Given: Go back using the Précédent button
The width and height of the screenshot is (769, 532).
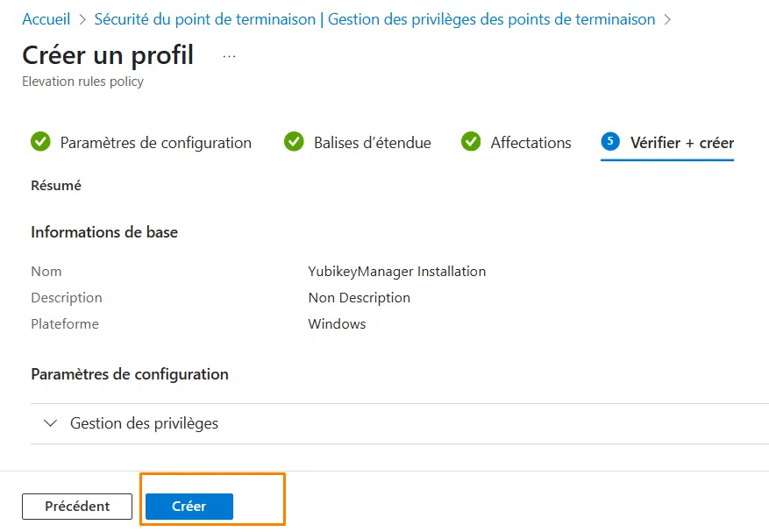Looking at the screenshot, I should [x=76, y=506].
